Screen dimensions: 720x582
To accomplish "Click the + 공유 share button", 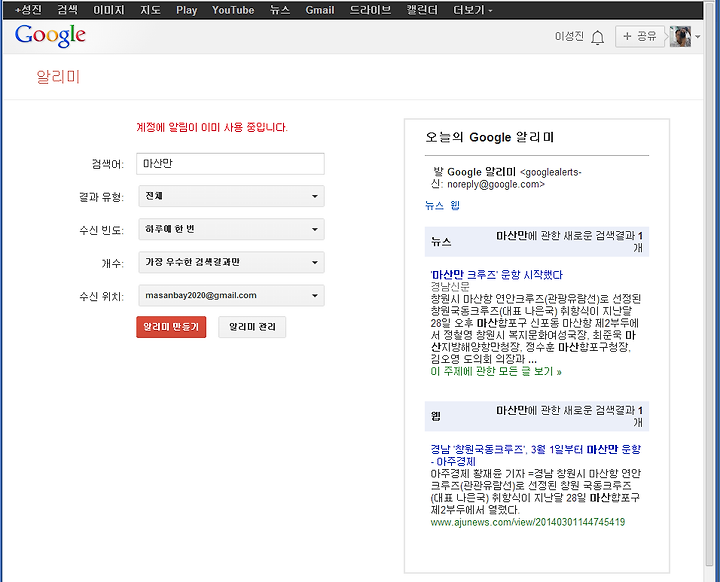I will [640, 36].
